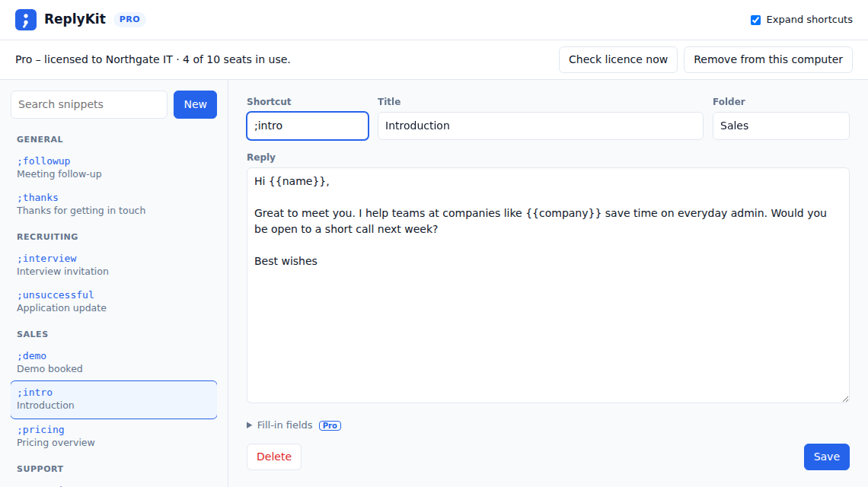Click the ReplyKit semicolon logo icon
The width and height of the screenshot is (868, 487).
(x=25, y=20)
